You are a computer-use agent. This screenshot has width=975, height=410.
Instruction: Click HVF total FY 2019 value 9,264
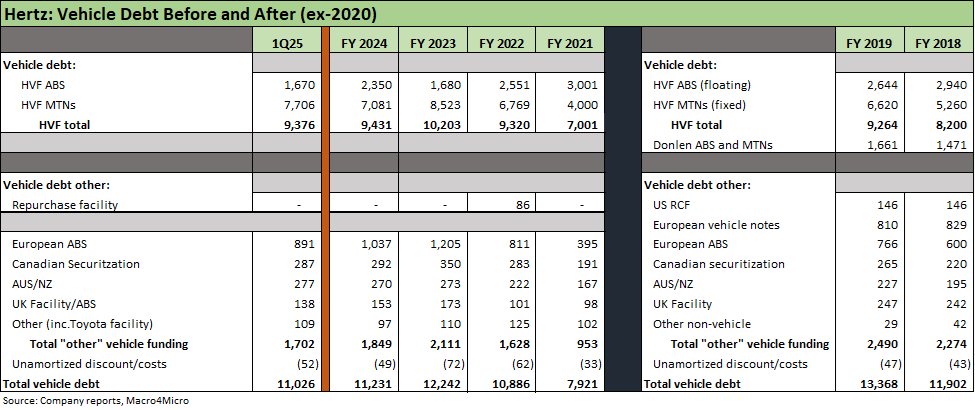(882, 125)
